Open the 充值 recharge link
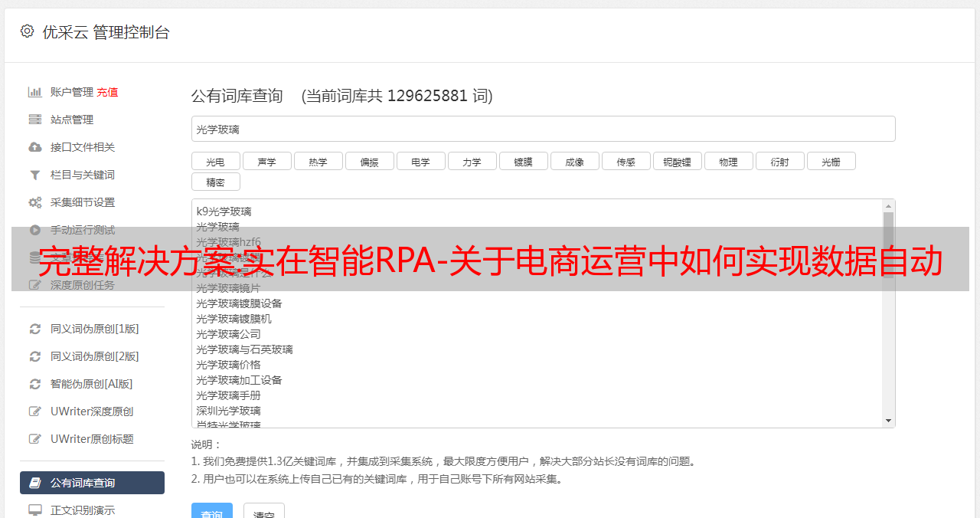The width and height of the screenshot is (980, 518). [x=107, y=92]
